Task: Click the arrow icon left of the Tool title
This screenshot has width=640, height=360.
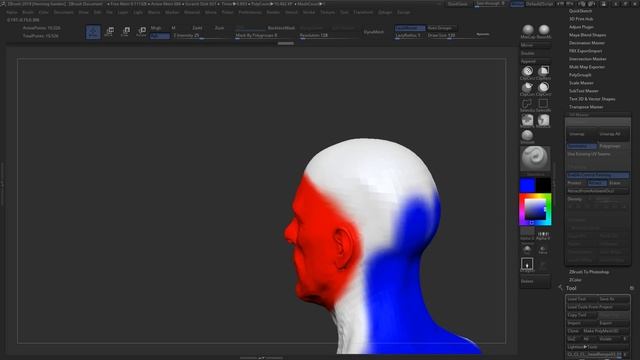Action: coord(560,288)
